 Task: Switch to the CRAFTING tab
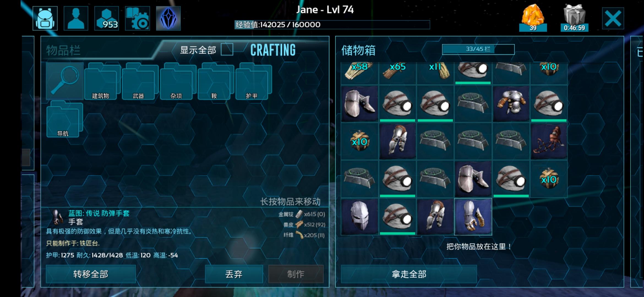(273, 50)
